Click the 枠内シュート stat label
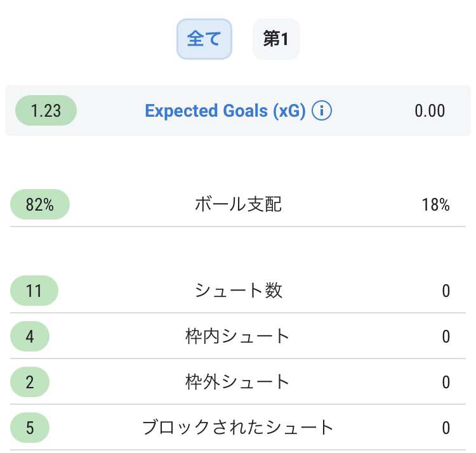Screen dimensions: 476x453 (x=238, y=336)
